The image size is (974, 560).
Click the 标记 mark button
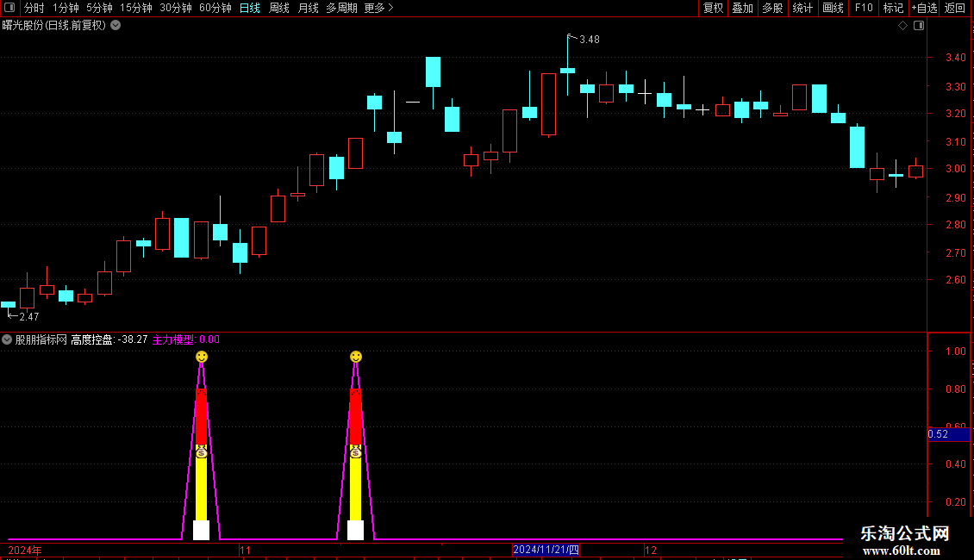pyautogui.click(x=893, y=8)
